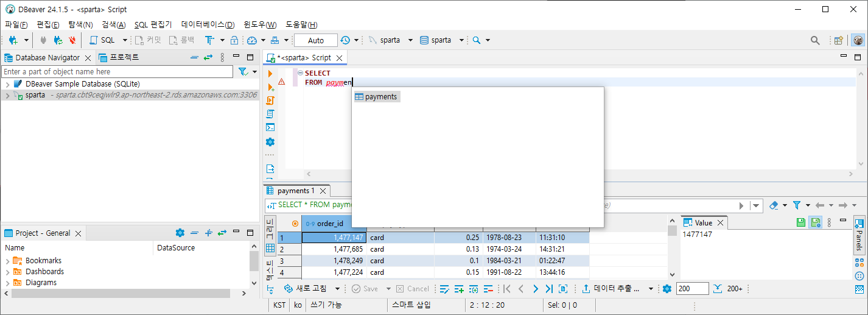Open a new SQL script via SQL button

point(102,40)
